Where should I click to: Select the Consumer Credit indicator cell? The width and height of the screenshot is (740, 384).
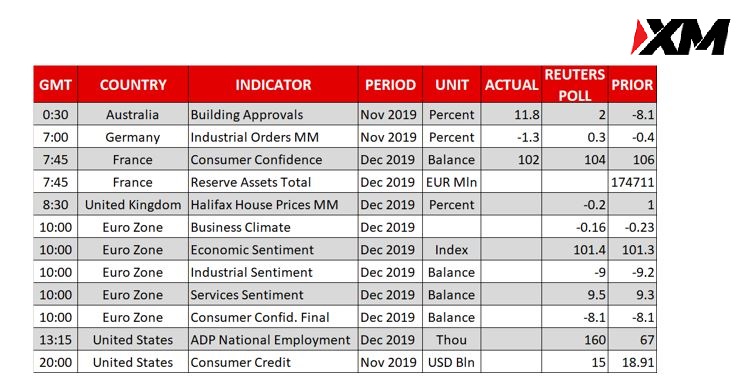point(273,362)
